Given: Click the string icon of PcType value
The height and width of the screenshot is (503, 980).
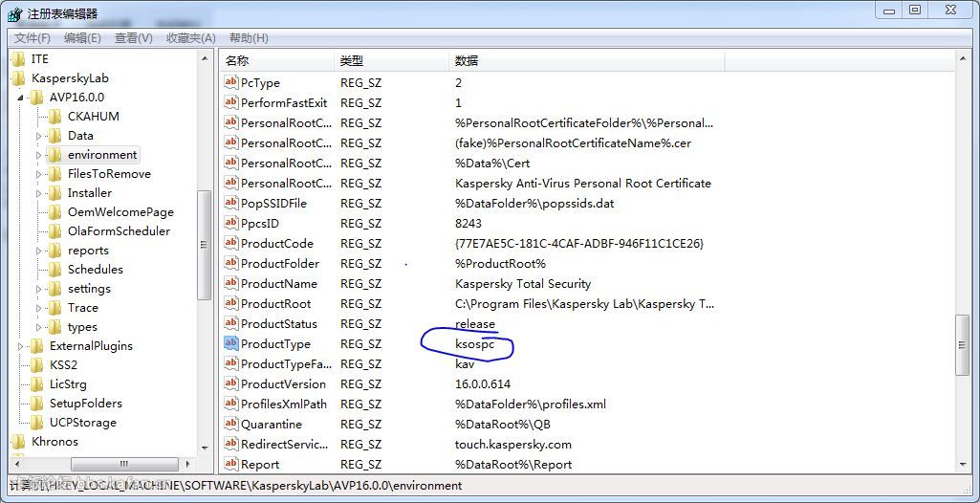Looking at the screenshot, I should tap(230, 82).
